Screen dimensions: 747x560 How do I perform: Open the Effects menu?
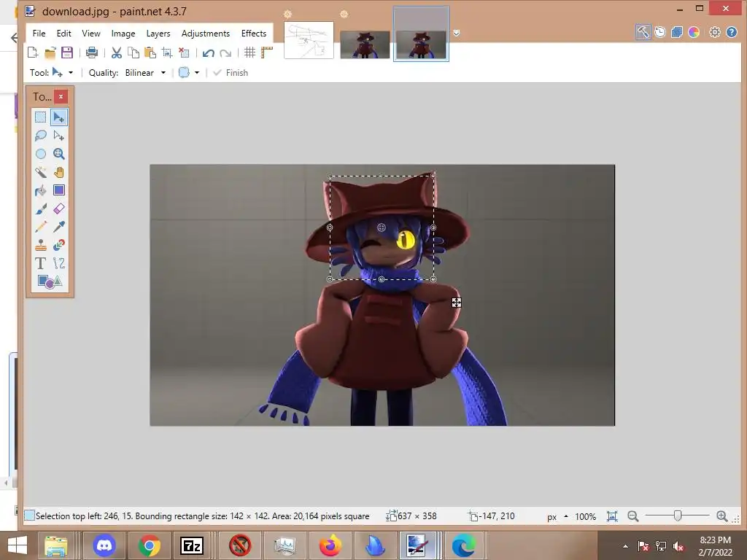pos(254,34)
